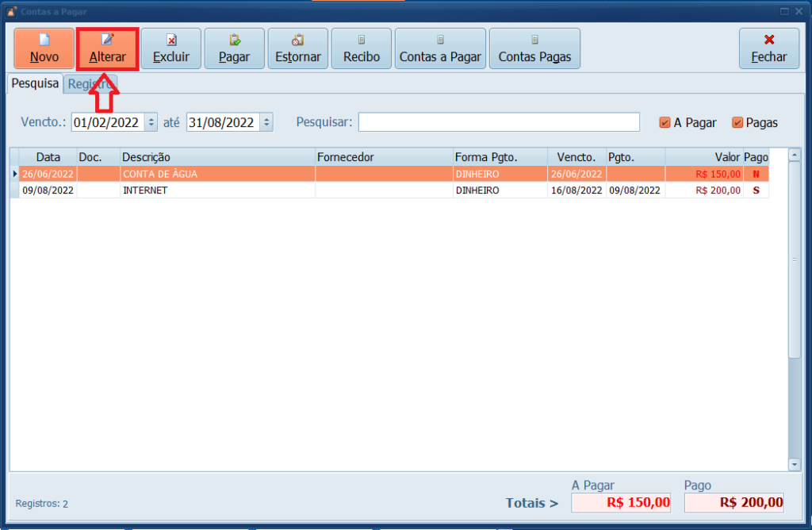Image resolution: width=812 pixels, height=530 pixels.
Task: Open the Contas a Pagar report
Action: point(440,48)
